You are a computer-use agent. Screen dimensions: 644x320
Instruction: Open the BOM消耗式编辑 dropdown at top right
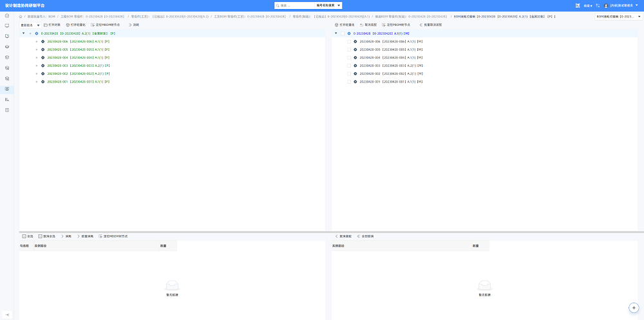(x=618, y=17)
